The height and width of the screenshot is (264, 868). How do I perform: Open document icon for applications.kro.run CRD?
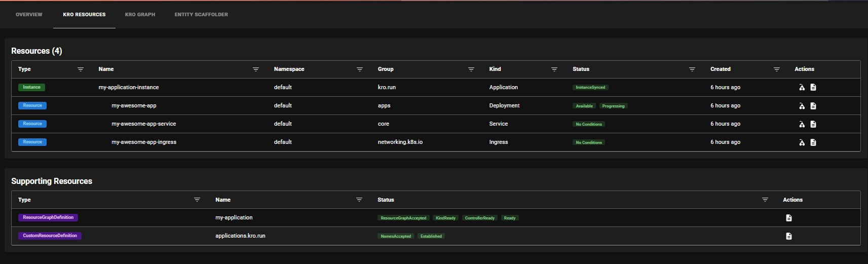[788, 236]
